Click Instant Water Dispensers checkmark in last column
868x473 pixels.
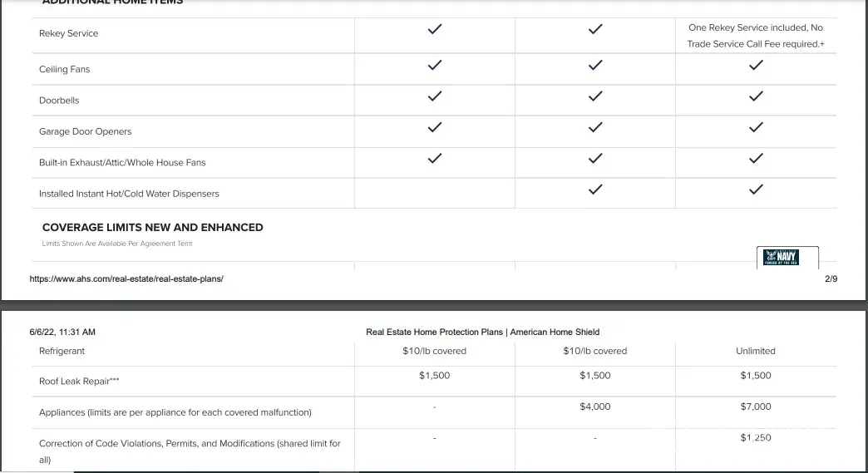(x=756, y=190)
